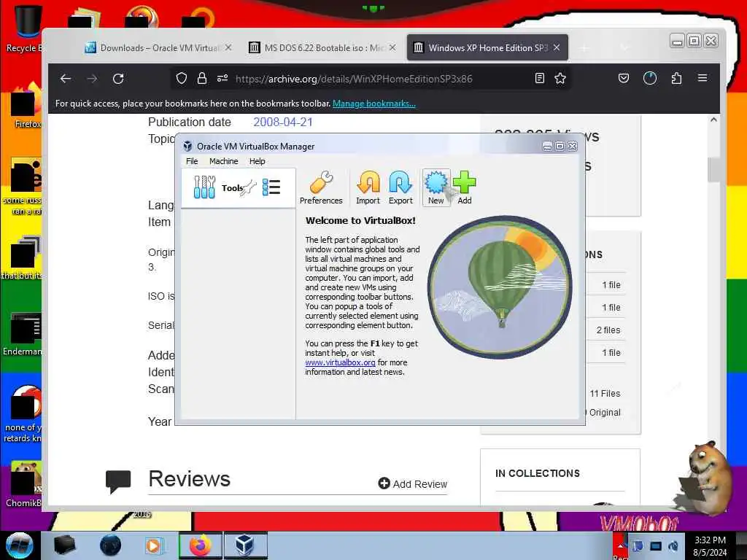Screen dimensions: 747x560
Task: Follow the www.virtualbox.org link
Action: [x=340, y=362]
